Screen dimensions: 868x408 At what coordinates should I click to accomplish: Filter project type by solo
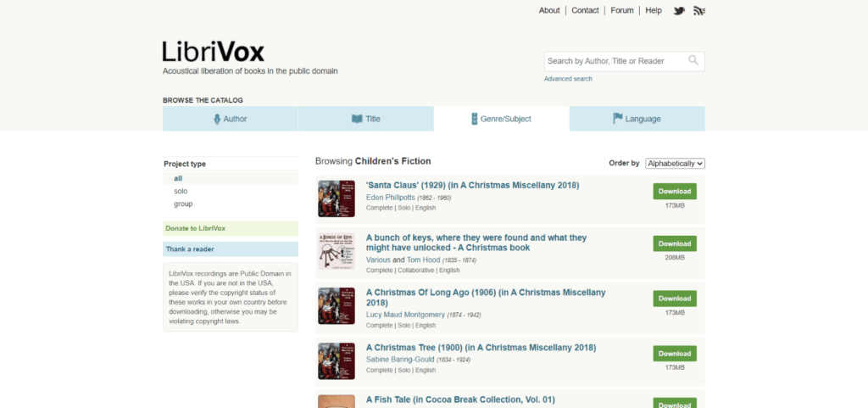coord(181,191)
